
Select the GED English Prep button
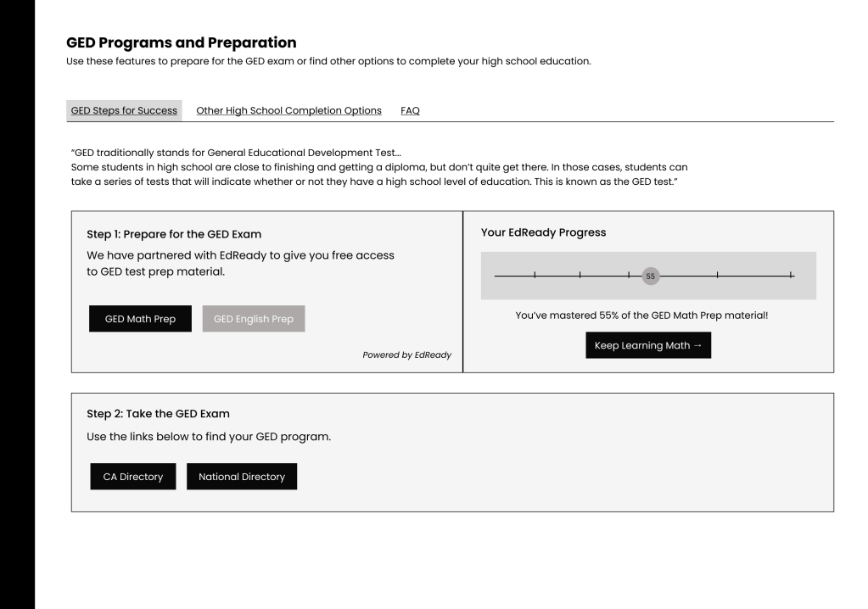tap(254, 319)
